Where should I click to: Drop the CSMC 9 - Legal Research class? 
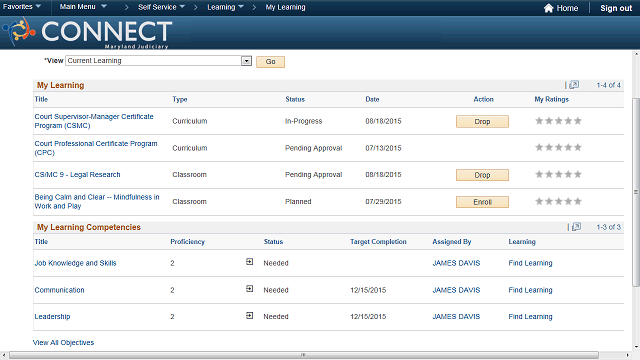(482, 175)
